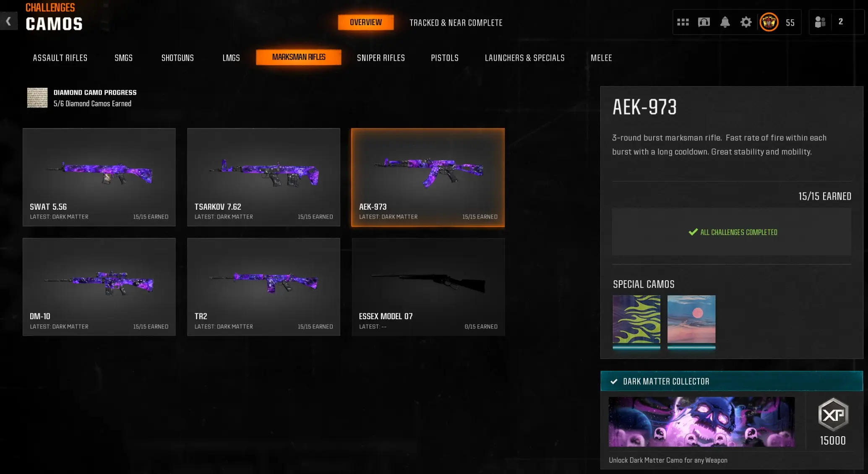Open the settings gear icon
This screenshot has height=474, width=868.
pyautogui.click(x=746, y=22)
